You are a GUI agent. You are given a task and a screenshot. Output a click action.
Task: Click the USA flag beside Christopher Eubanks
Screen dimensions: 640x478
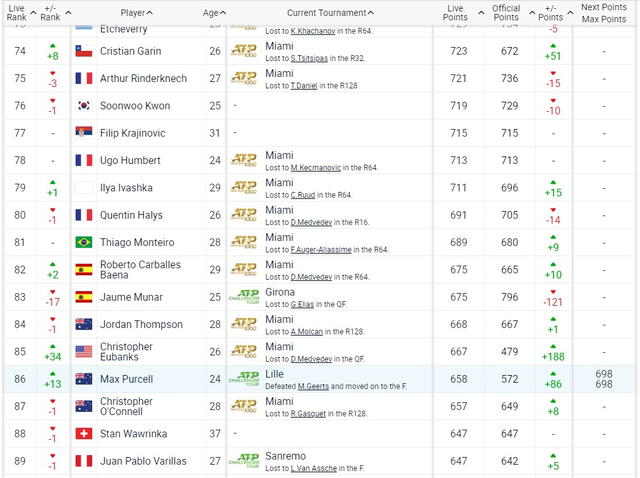click(84, 351)
